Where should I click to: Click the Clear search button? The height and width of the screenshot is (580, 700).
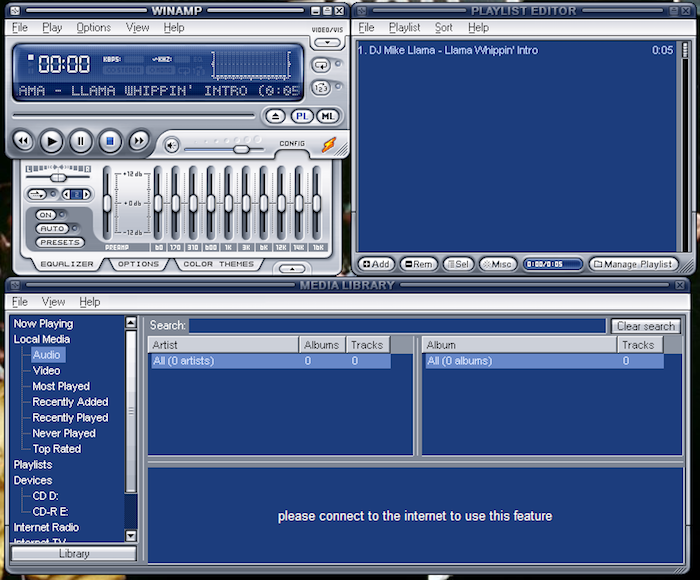click(x=646, y=326)
